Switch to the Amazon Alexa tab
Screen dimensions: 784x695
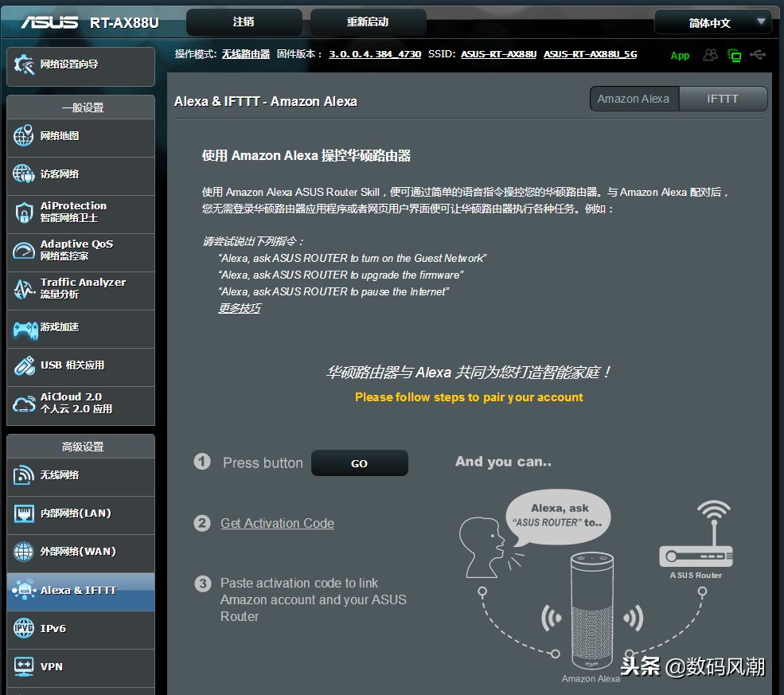pos(634,99)
